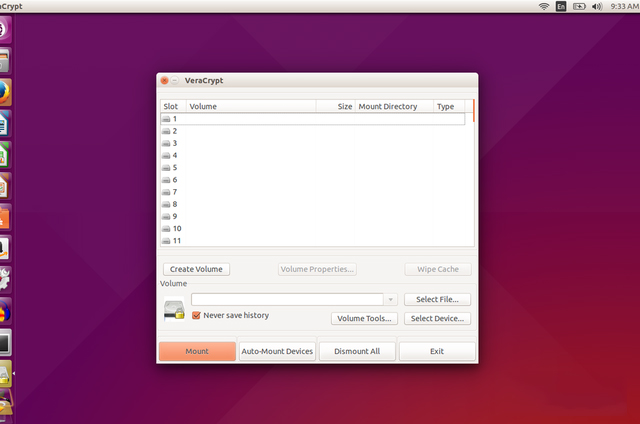Open LibreOffice Calc from the dock
Image resolution: width=640 pixels, height=424 pixels.
[x=4, y=155]
